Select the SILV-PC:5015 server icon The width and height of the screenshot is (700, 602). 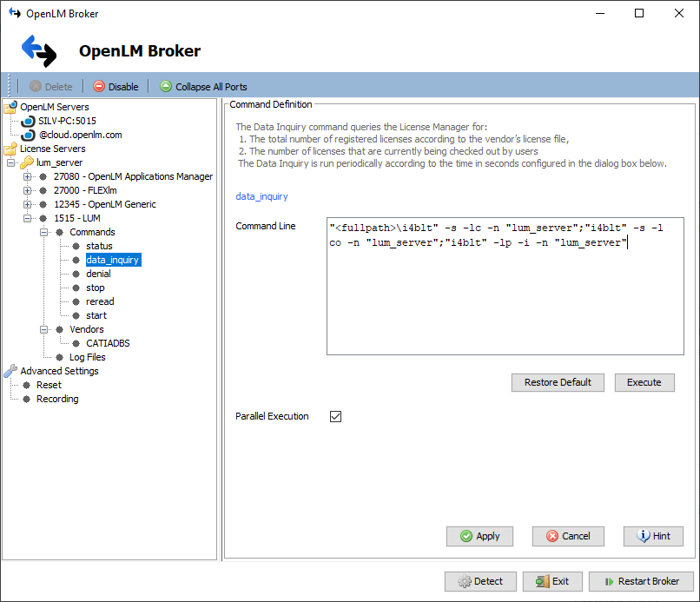tap(27, 121)
